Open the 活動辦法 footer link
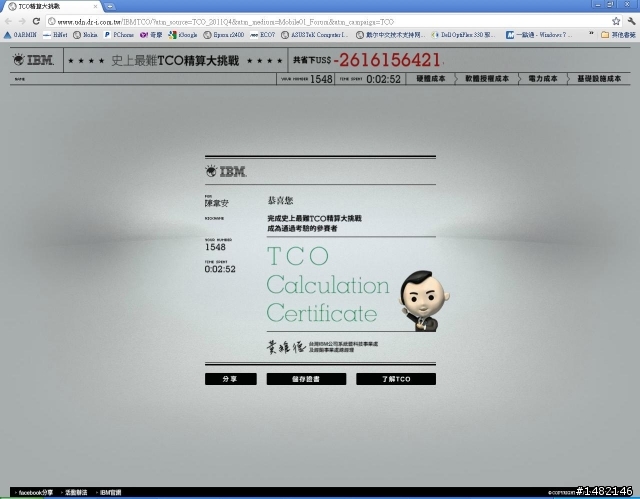Image resolution: width=640 pixels, height=499 pixels. [x=76, y=492]
